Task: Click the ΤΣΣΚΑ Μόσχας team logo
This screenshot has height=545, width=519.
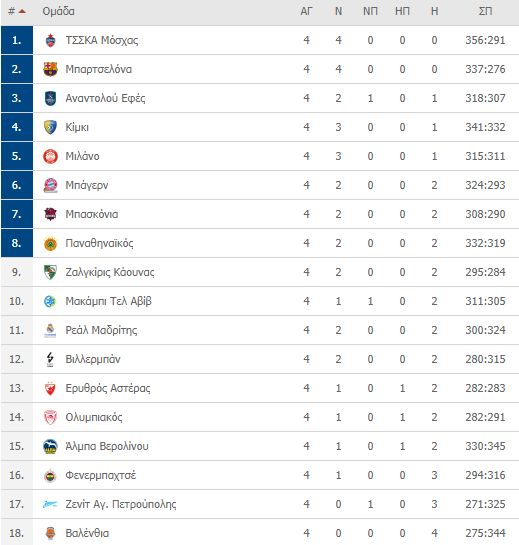Action: [50, 40]
